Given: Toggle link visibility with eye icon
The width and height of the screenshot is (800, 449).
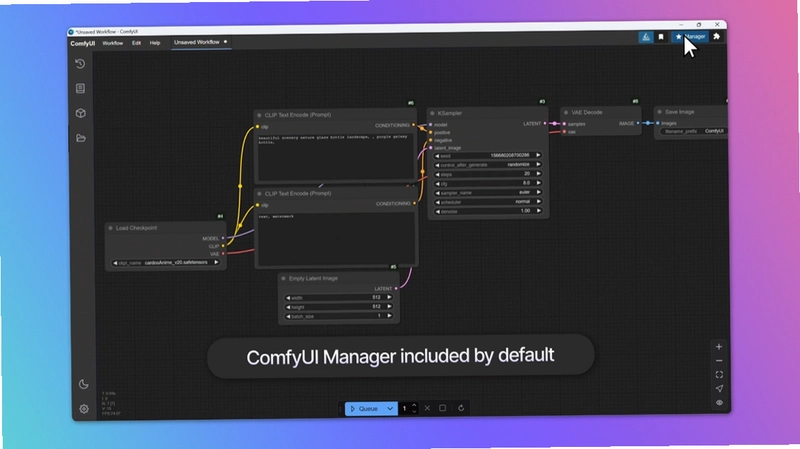Looking at the screenshot, I should click(x=719, y=403).
